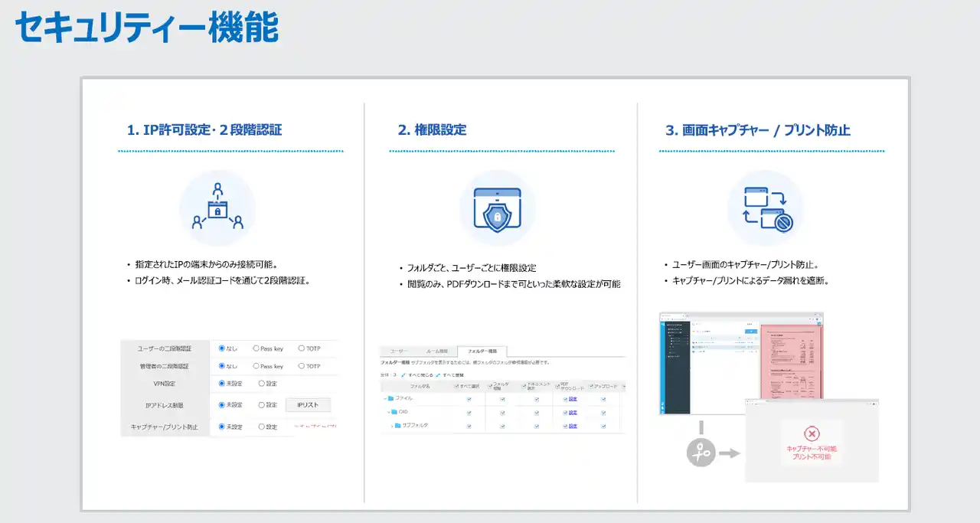Click the すべて展開 expand-all icon
This screenshot has width=980, height=523.
pos(438,375)
